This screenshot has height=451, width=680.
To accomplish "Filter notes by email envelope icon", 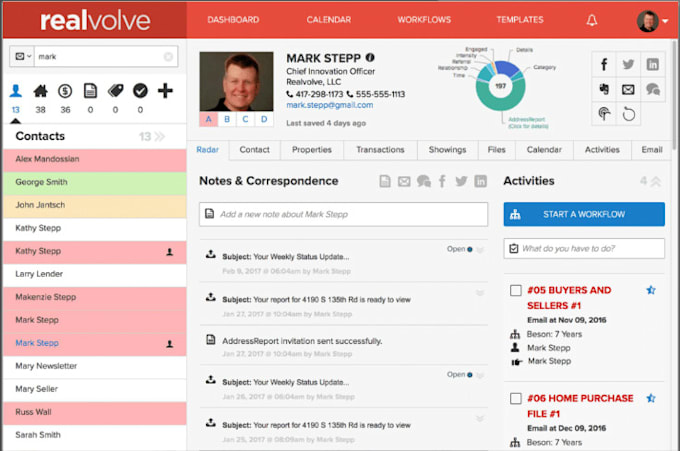I will (x=404, y=181).
